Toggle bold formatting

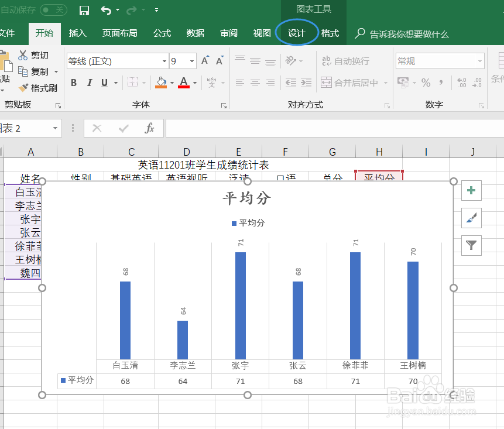74,83
